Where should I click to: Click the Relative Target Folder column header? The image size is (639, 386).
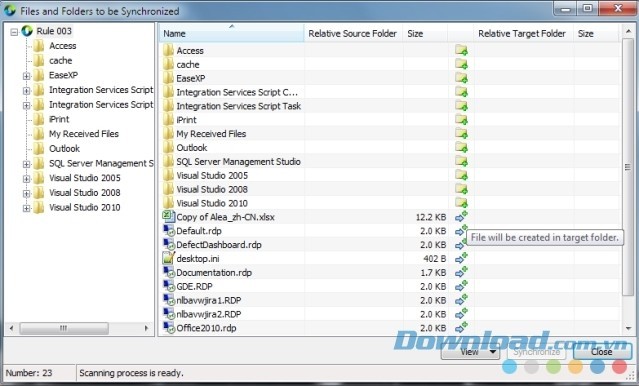tap(523, 33)
